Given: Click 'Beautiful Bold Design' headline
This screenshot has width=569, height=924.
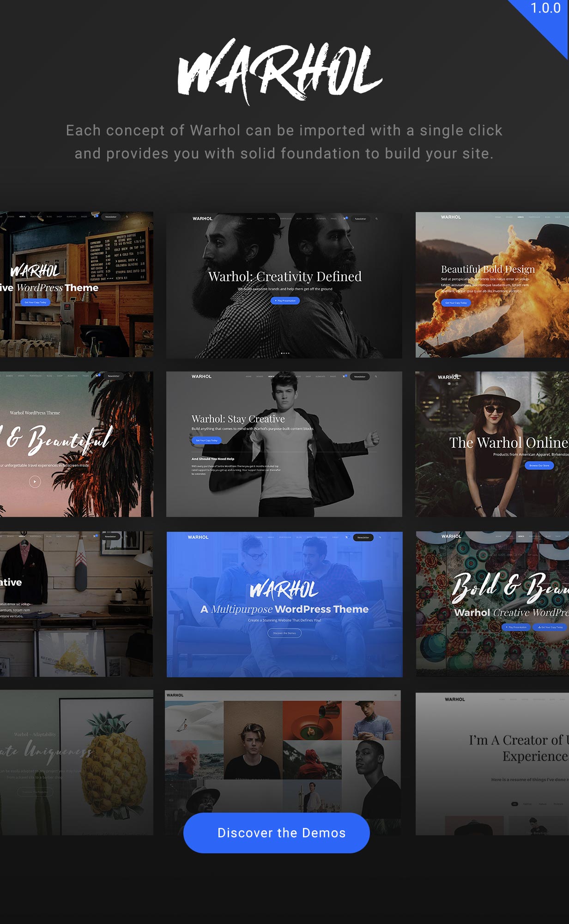Looking at the screenshot, I should pyautogui.click(x=488, y=269).
